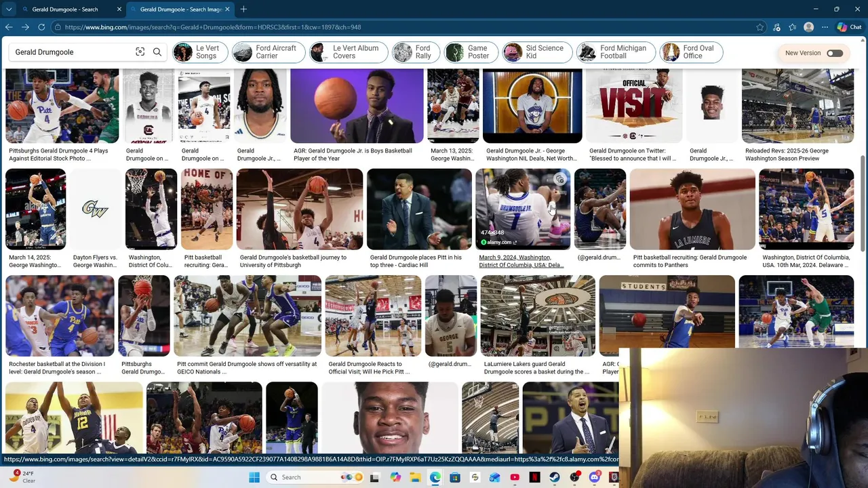Open Copilot Chat in the browser sidebar

click(x=849, y=27)
